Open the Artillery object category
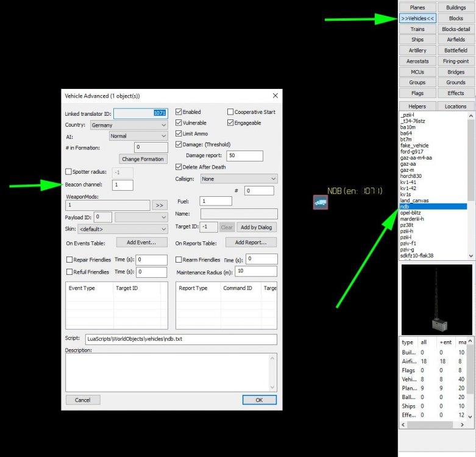The image size is (476, 457). (417, 50)
